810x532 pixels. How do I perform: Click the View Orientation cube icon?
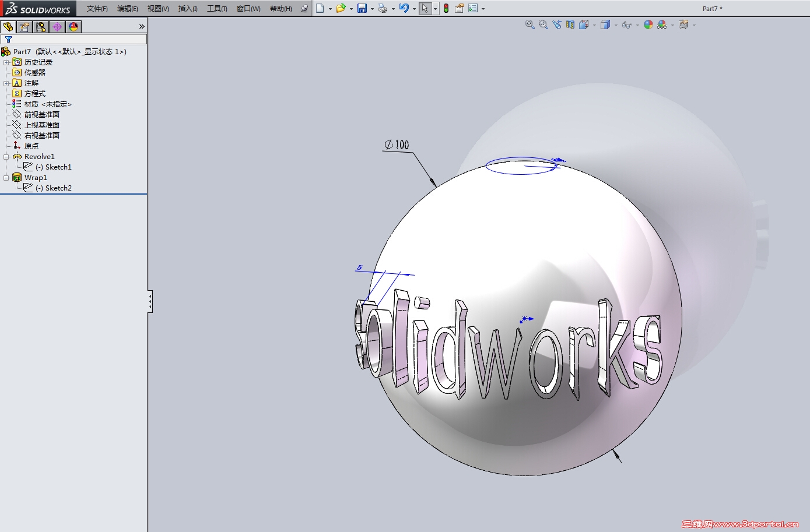point(584,24)
